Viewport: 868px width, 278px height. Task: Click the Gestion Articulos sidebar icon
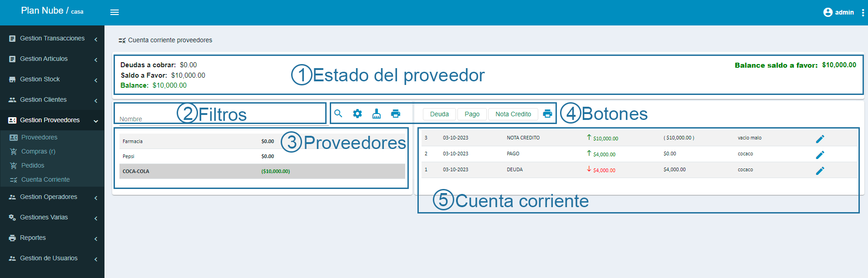click(x=12, y=59)
